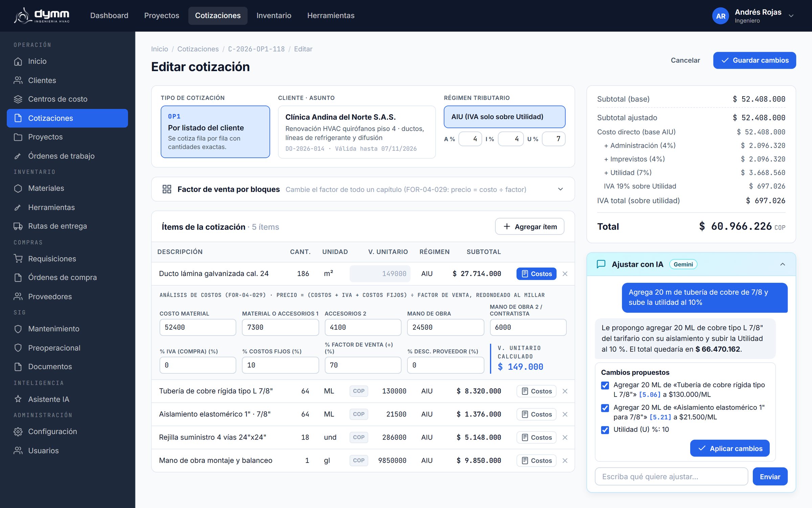Click the C-2026-OP1-118 breadcrumb link
This screenshot has width=812, height=508.
point(256,49)
